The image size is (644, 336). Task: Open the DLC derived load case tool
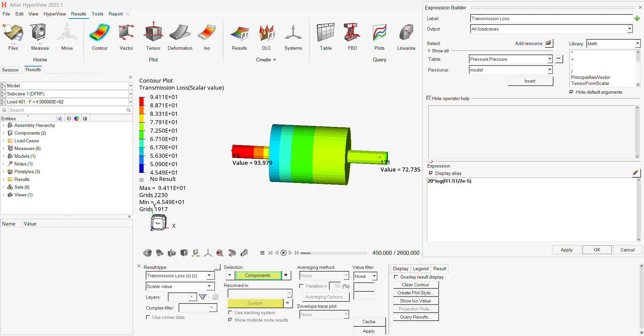pos(266,33)
